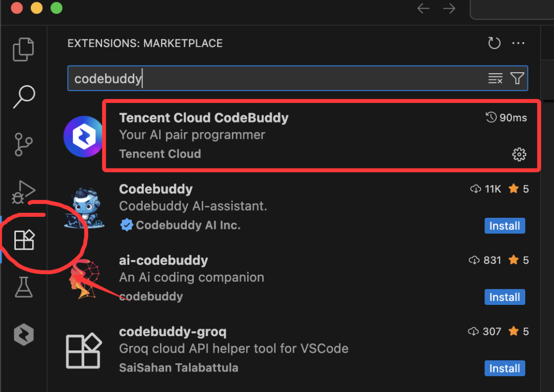Install the codebuddy-groq extension
The image size is (554, 392).
505,368
